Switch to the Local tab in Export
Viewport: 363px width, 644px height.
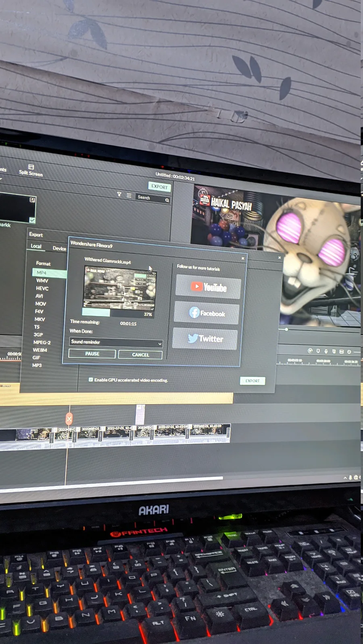[x=36, y=246]
